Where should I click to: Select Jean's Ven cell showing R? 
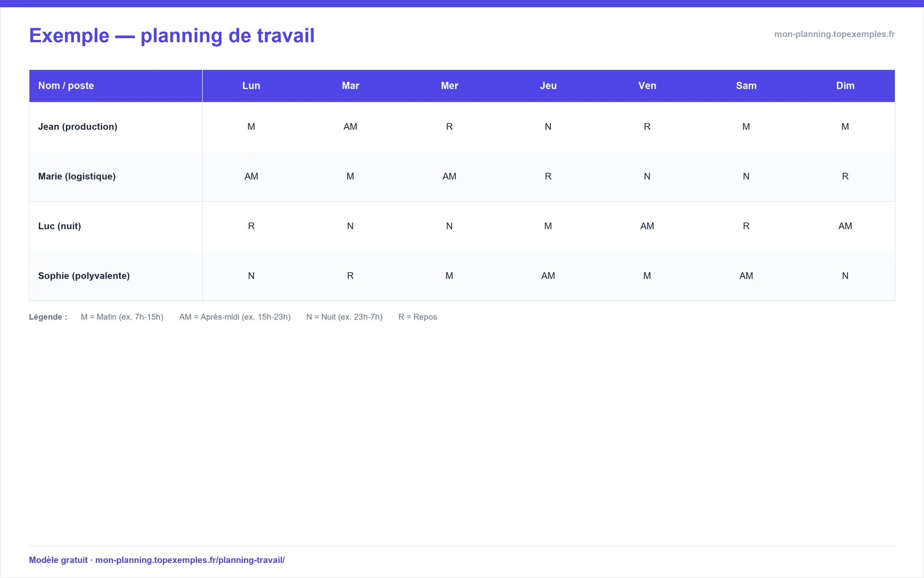pos(647,127)
